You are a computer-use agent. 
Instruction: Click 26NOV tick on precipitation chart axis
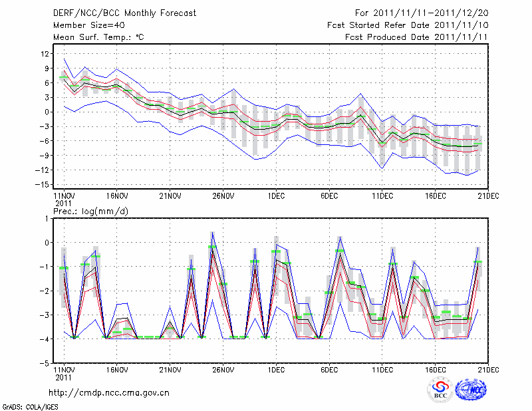click(x=223, y=369)
